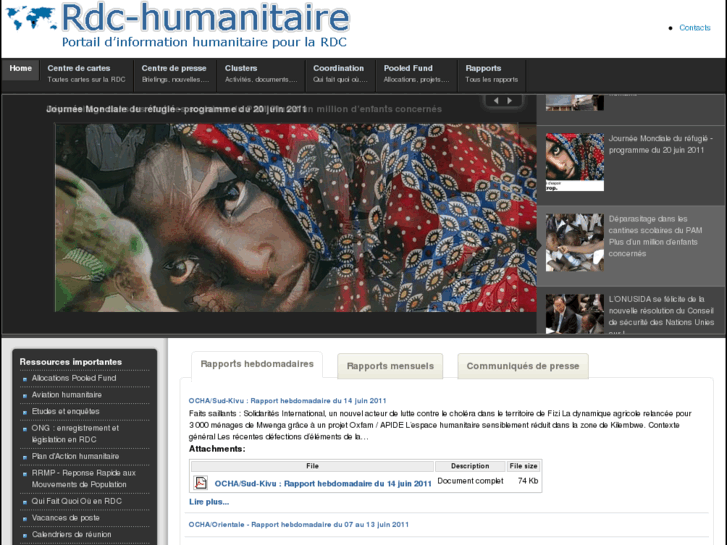The height and width of the screenshot is (545, 727).
Task: Open Qui Fait Quoi Où en RDC
Action: 77,501
